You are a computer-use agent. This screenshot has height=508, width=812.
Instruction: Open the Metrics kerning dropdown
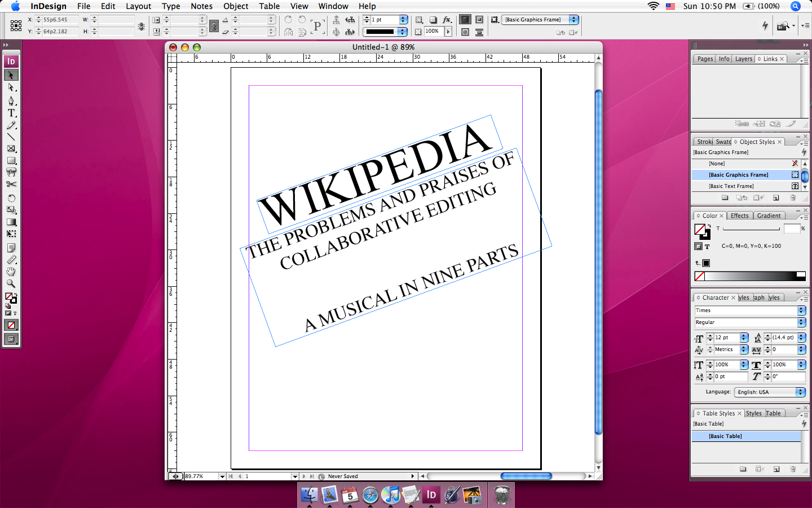[744, 349]
